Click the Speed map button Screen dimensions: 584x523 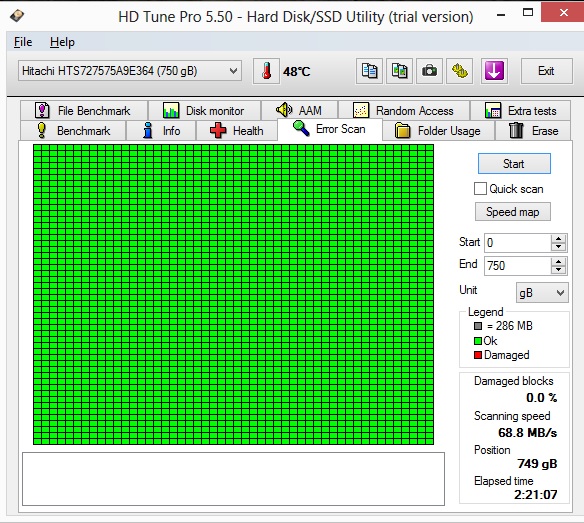[x=512, y=212]
